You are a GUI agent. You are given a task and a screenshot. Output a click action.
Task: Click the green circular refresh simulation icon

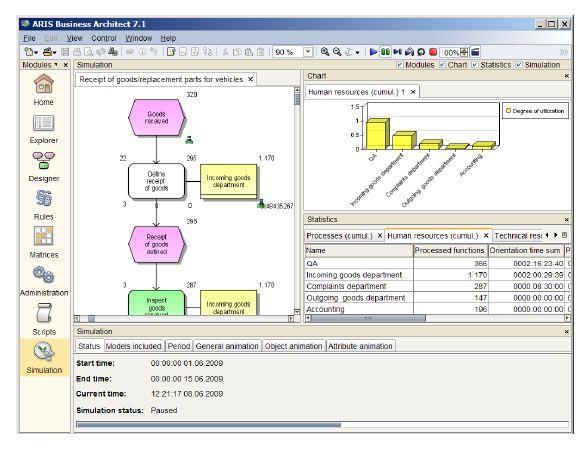[x=421, y=52]
